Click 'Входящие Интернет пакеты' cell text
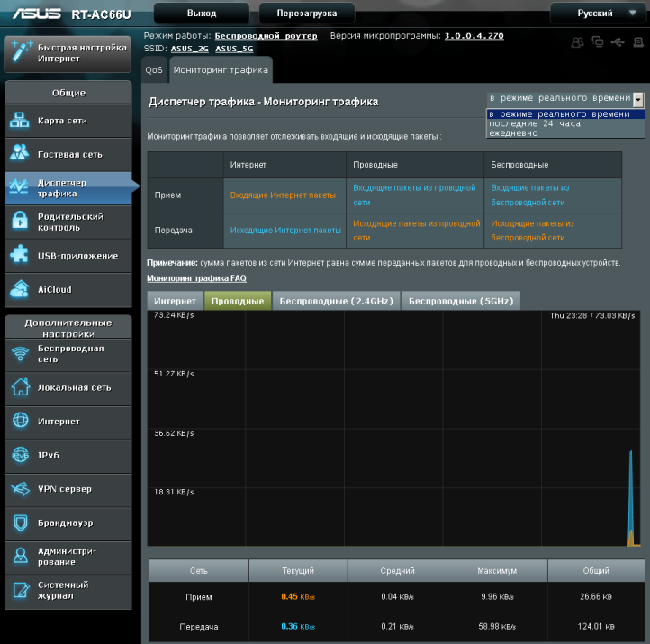This screenshot has height=644, width=650. click(x=283, y=195)
